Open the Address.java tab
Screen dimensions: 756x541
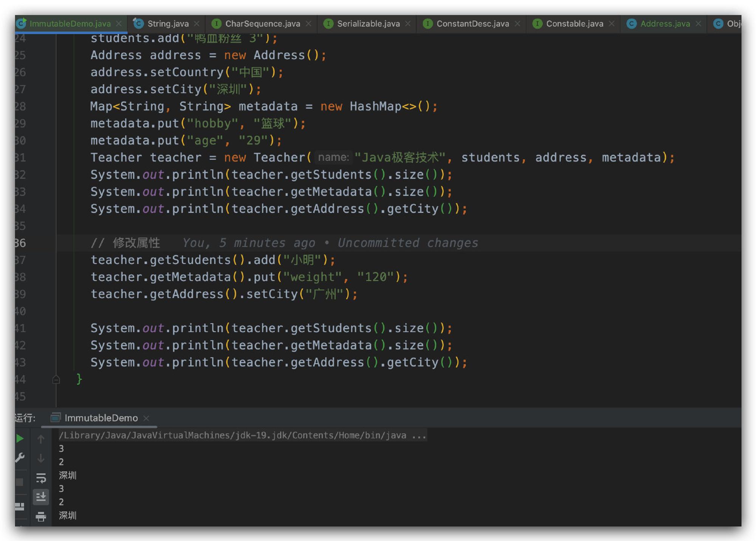[x=665, y=23]
